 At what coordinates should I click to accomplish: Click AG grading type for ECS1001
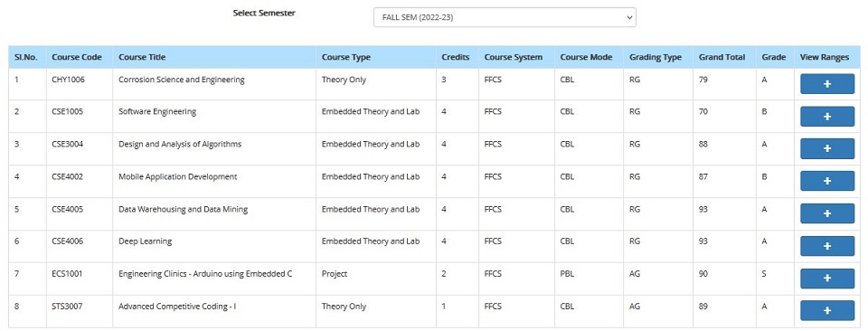pyautogui.click(x=635, y=273)
